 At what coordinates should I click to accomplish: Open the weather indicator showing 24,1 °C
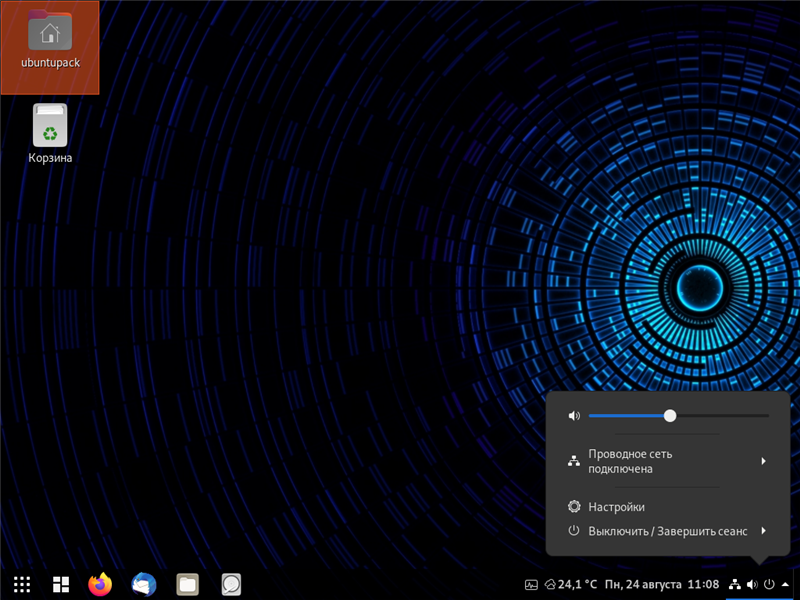[x=571, y=584]
